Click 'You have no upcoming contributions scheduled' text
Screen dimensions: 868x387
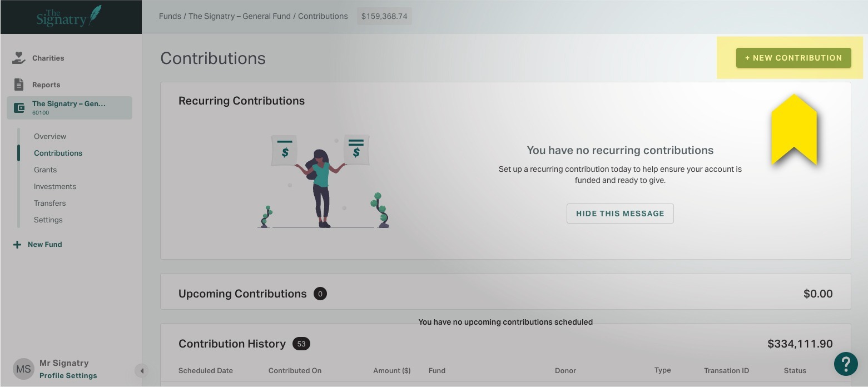[505, 322]
